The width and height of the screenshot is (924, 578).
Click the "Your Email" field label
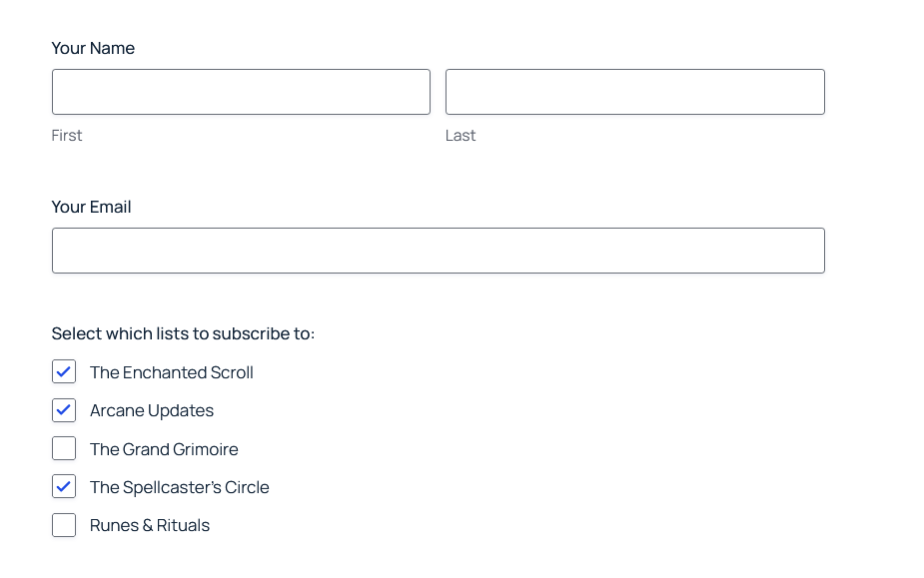(91, 207)
